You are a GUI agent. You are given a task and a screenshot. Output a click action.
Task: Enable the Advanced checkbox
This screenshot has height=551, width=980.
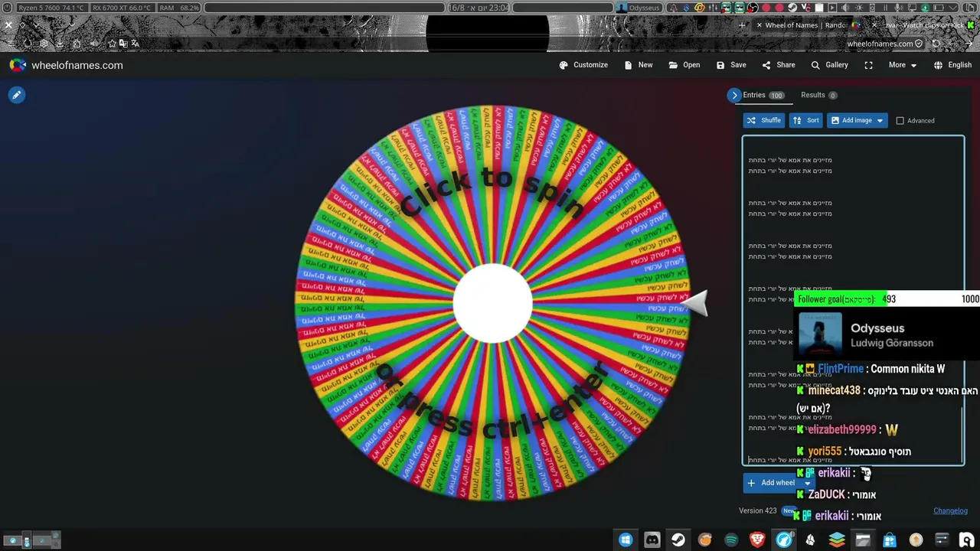coord(900,120)
